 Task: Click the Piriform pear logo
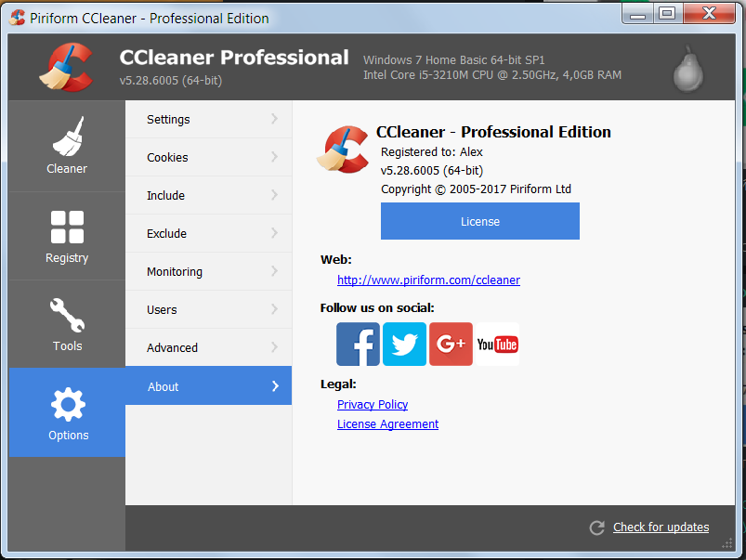pyautogui.click(x=688, y=69)
